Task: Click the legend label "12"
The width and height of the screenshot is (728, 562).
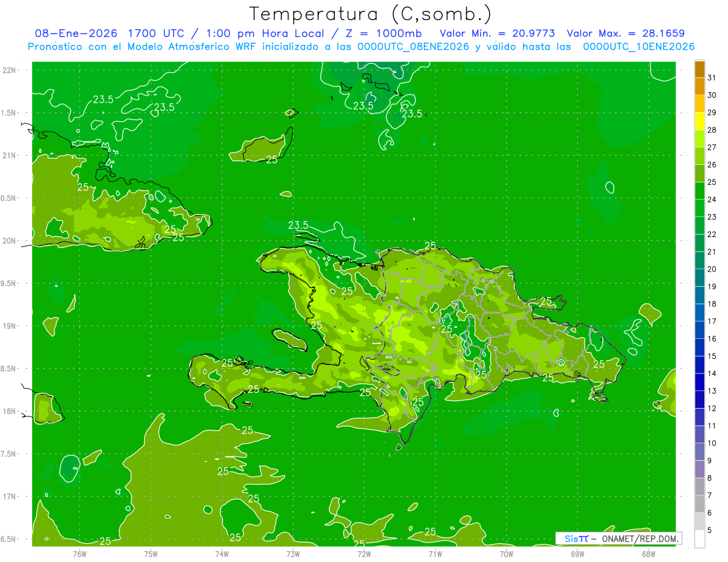Action: tap(712, 409)
